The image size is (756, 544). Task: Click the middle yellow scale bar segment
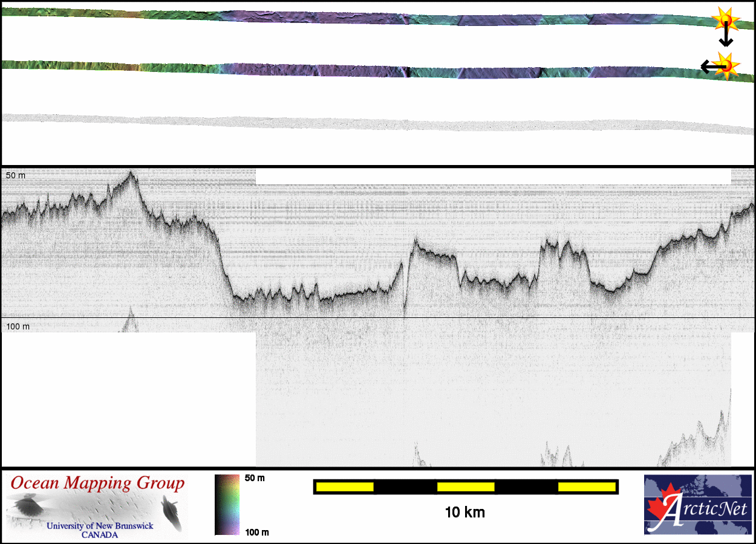coord(465,487)
